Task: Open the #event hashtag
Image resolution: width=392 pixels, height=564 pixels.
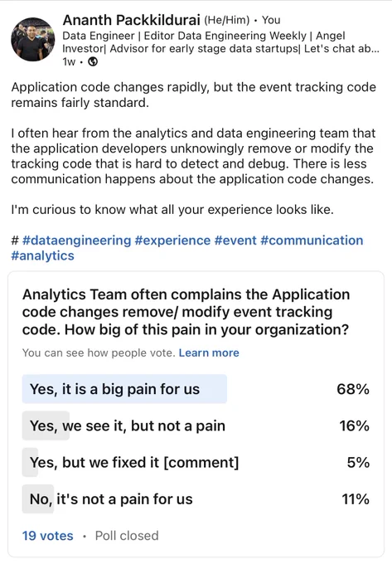Action: tap(235, 241)
